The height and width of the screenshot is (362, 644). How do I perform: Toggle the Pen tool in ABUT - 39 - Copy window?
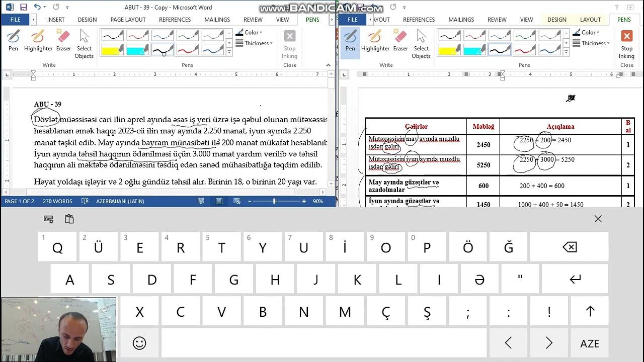[x=13, y=41]
